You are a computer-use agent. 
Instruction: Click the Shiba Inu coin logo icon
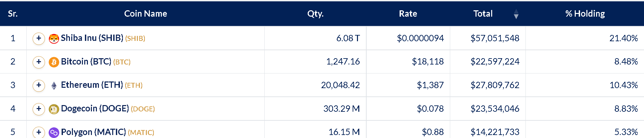[x=54, y=39]
